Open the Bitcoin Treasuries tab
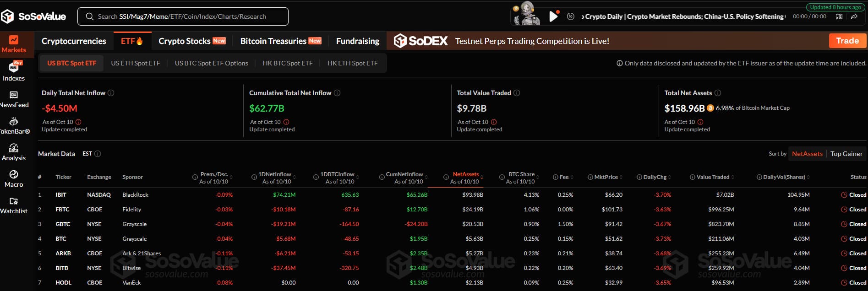 (273, 41)
